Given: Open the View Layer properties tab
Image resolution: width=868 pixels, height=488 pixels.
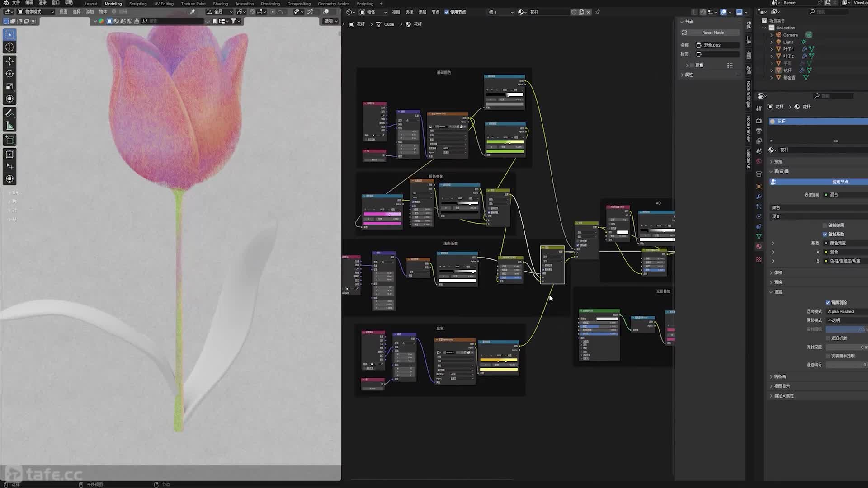Looking at the screenshot, I should [759, 141].
